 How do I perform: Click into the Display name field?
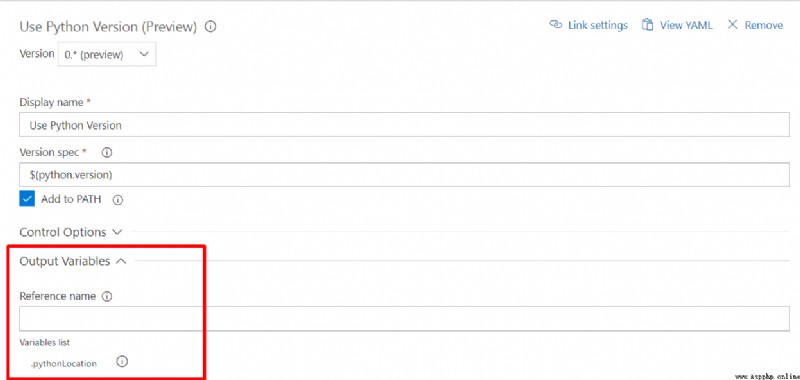point(404,125)
